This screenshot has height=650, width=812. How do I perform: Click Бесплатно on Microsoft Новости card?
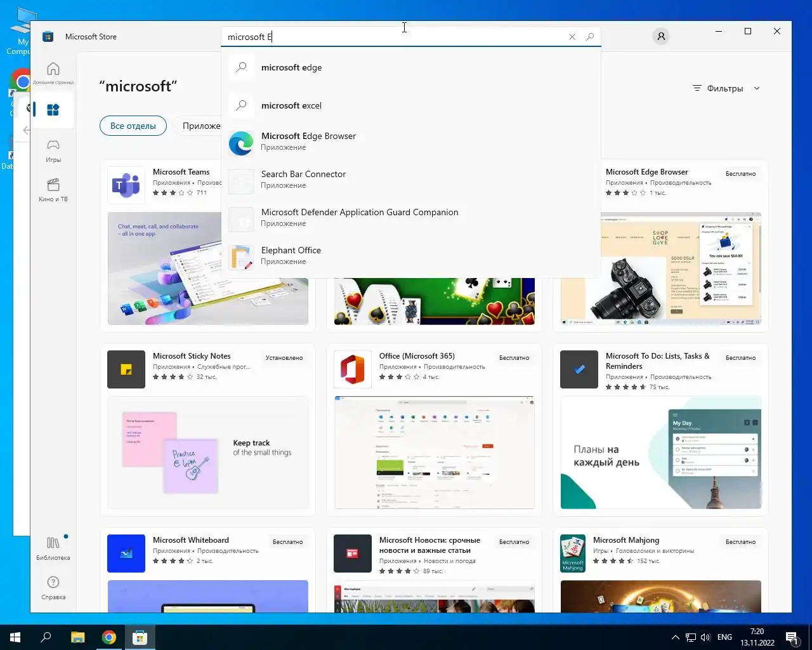pos(514,541)
